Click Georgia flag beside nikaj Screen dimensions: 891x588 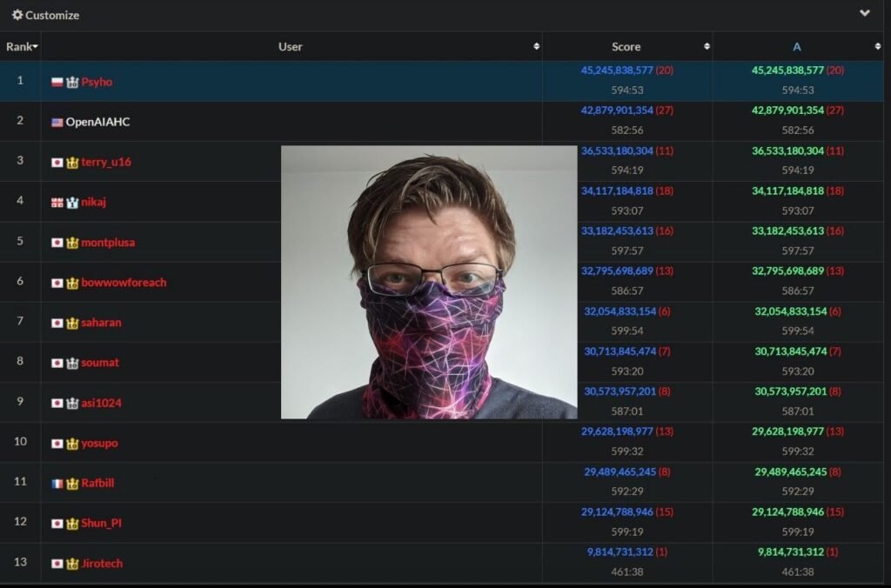point(57,203)
